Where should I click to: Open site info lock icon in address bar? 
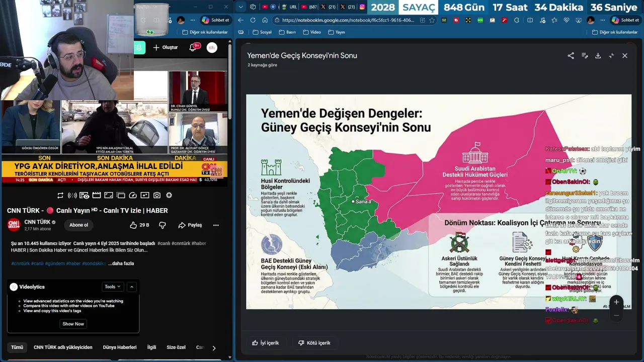[277, 20]
